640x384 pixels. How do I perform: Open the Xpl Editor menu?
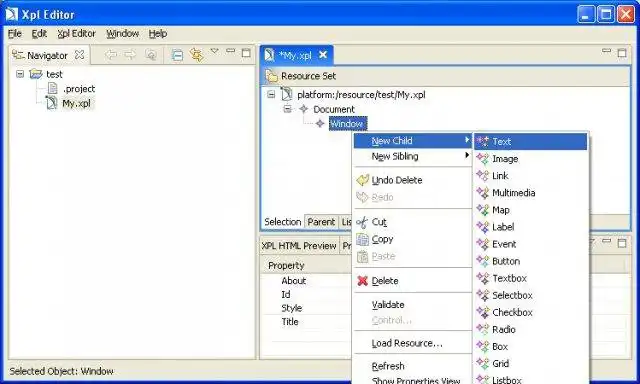point(76,33)
